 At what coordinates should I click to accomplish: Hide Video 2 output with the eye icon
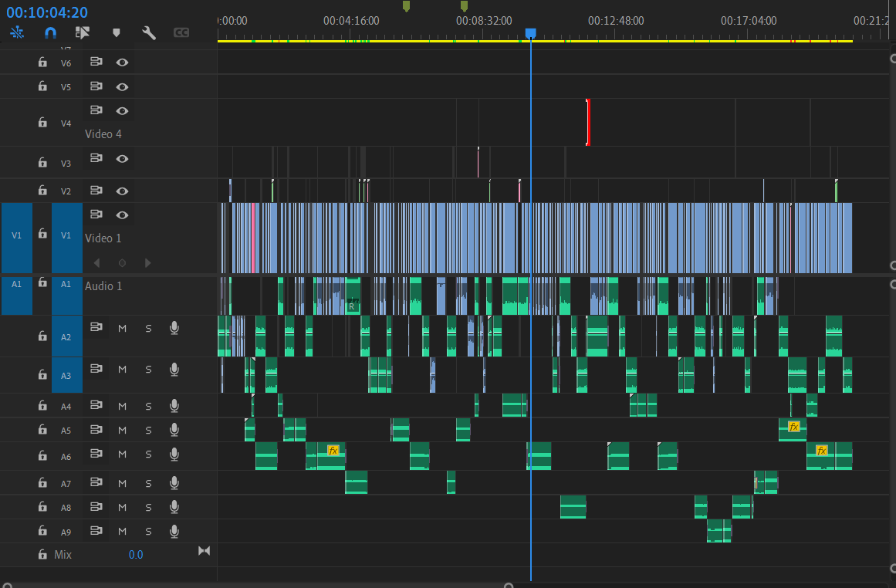coord(122,190)
